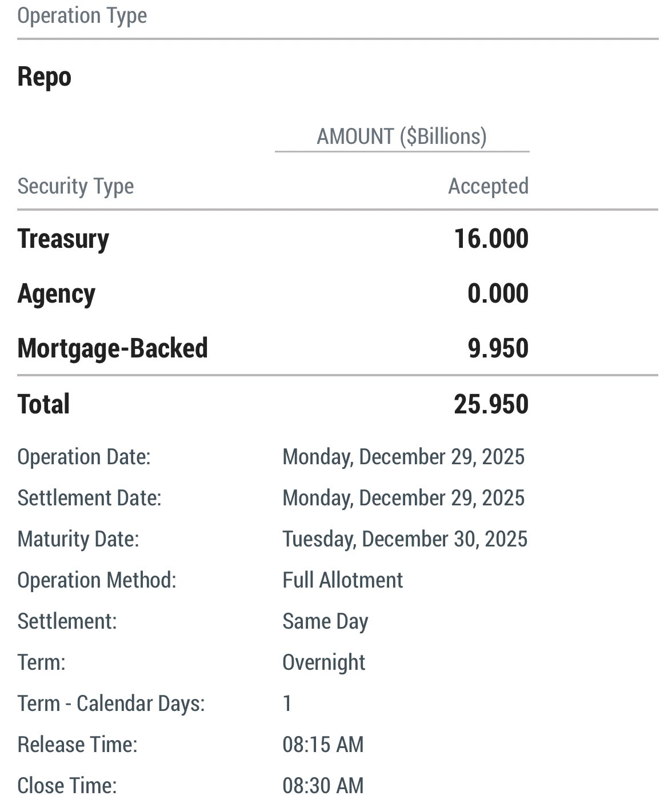Image resolution: width=668 pixels, height=812 pixels.
Task: Click the Agency accepted amount 0.000
Action: [x=498, y=294]
